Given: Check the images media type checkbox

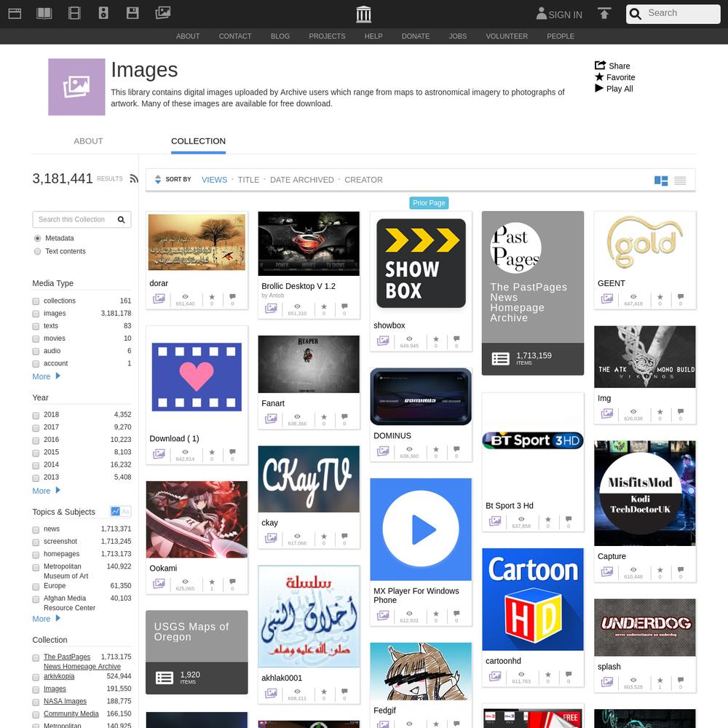Looking at the screenshot, I should [x=36, y=314].
